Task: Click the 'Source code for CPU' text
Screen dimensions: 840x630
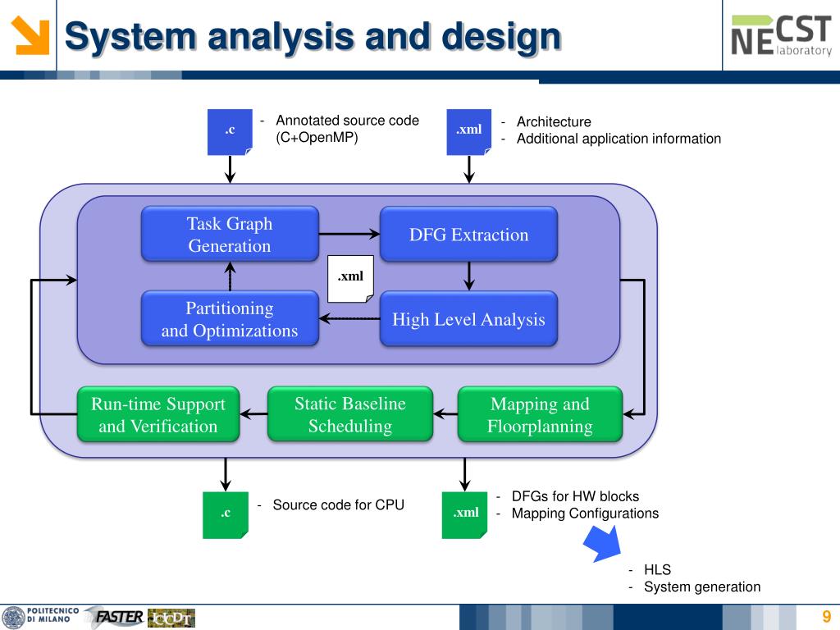Action: [339, 504]
